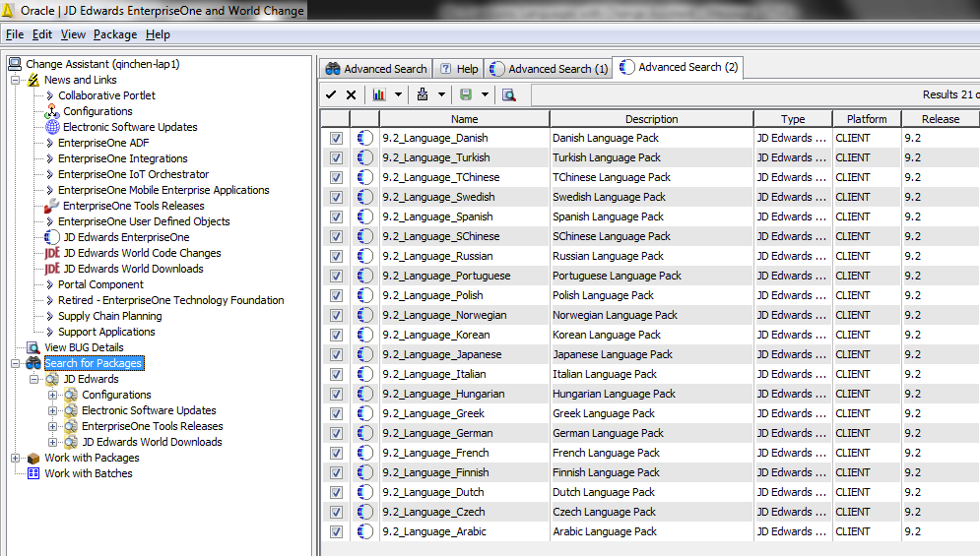Click the download package toolbar icon
Viewport: 980px width, 556px height.
pos(423,95)
